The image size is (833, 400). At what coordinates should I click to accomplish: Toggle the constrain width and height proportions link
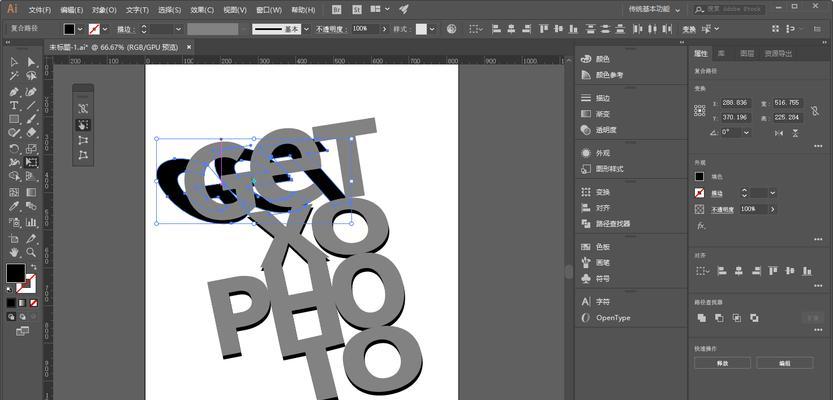point(814,110)
